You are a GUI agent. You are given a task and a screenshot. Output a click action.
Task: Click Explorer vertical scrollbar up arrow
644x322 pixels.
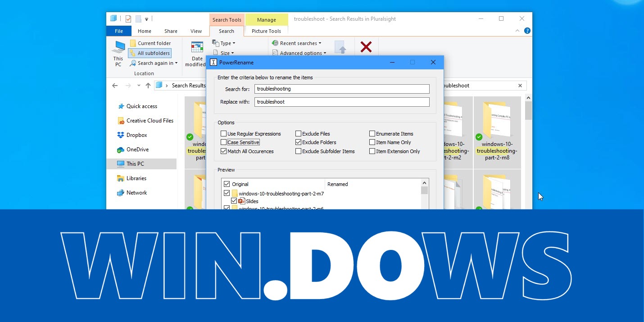pyautogui.click(x=529, y=98)
